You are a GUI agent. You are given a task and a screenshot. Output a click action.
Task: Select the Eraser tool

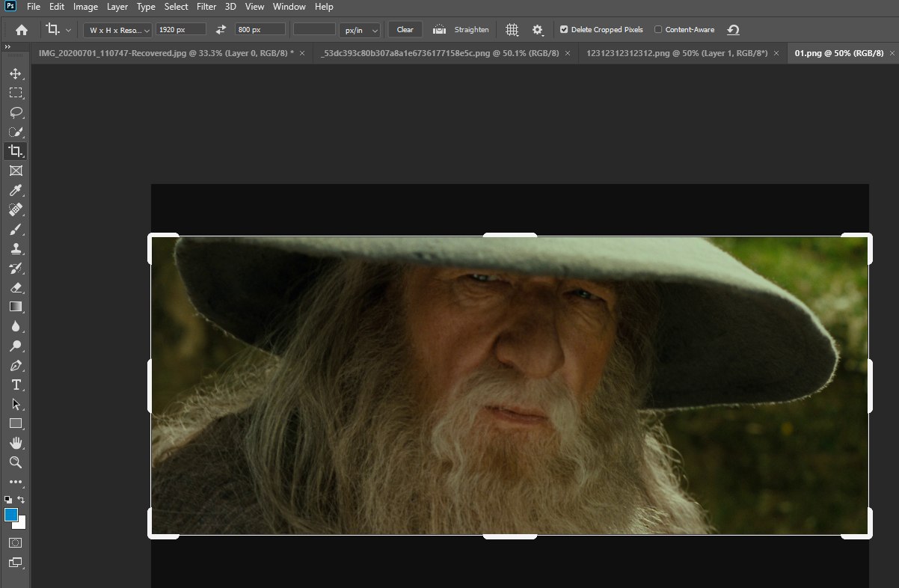coord(15,287)
